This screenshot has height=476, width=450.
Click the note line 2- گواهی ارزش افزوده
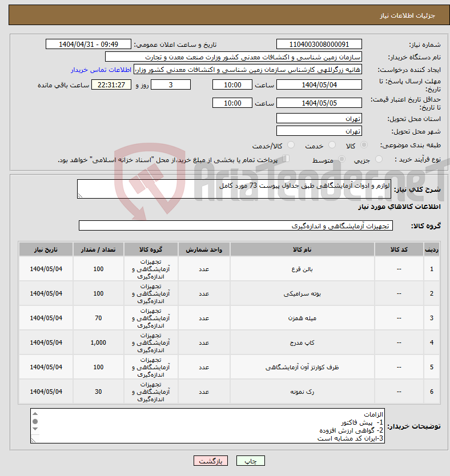351,430
